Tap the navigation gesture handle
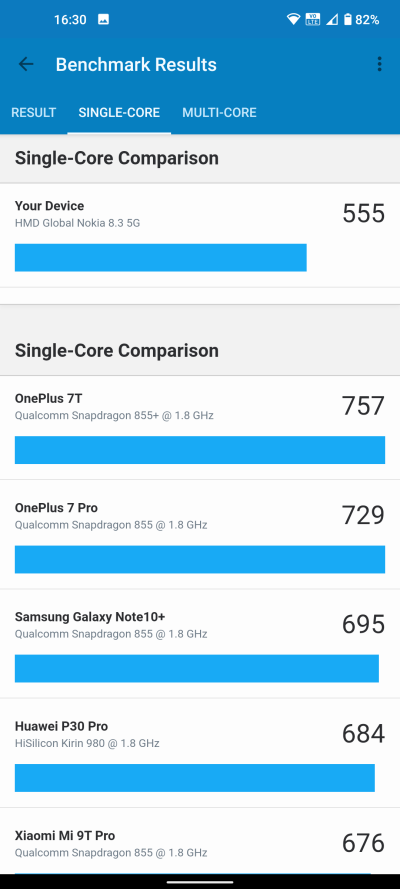Viewport: 400px width, 889px height. pos(200,882)
